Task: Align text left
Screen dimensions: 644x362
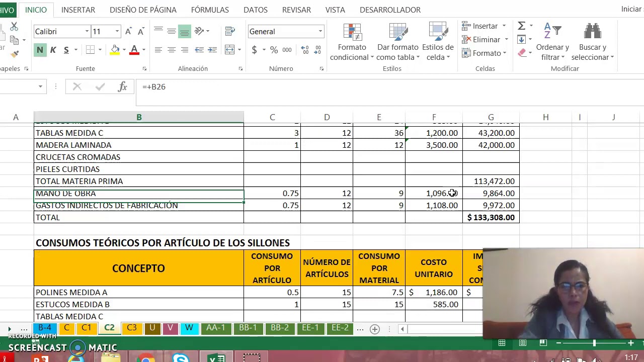Action: pyautogui.click(x=158, y=50)
